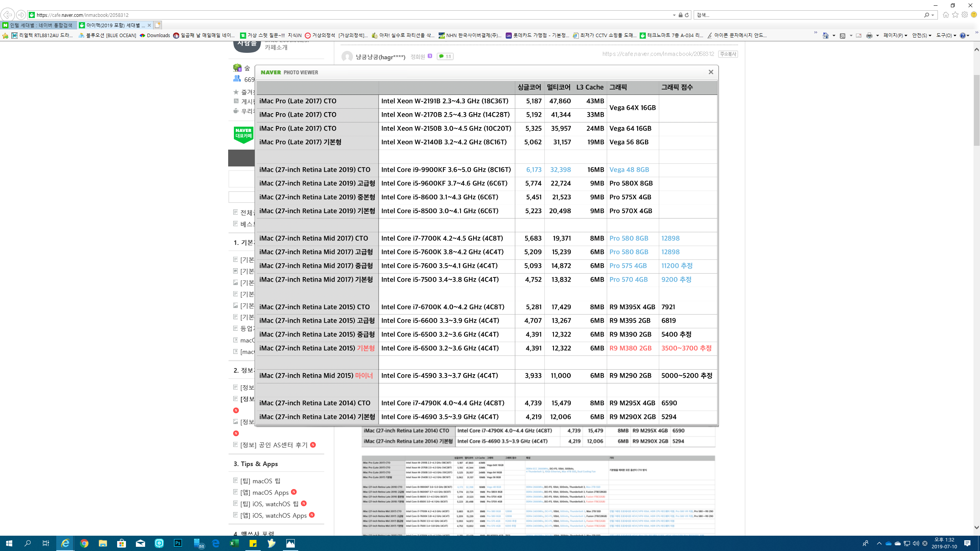Click the 6,173 single-core score cell
Image resolution: width=980 pixels, height=551 pixels.
coord(534,170)
